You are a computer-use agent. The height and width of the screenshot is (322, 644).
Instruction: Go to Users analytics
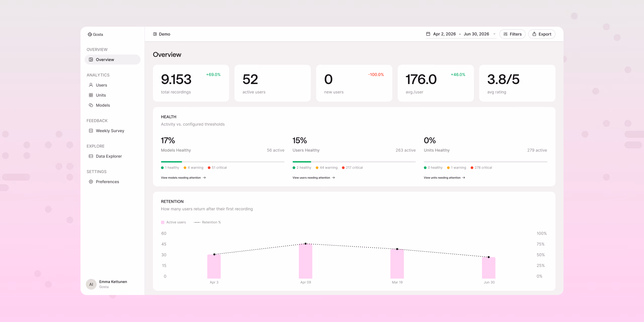point(112,85)
